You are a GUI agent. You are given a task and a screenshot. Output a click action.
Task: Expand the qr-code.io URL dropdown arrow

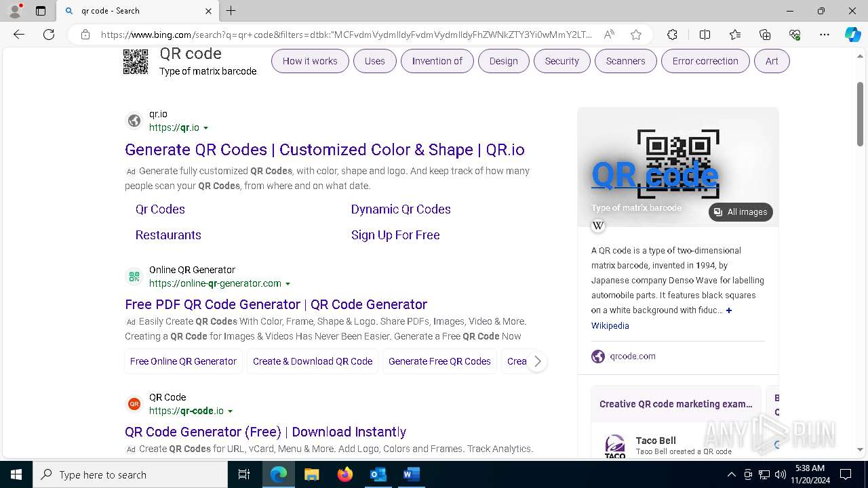coord(231,411)
